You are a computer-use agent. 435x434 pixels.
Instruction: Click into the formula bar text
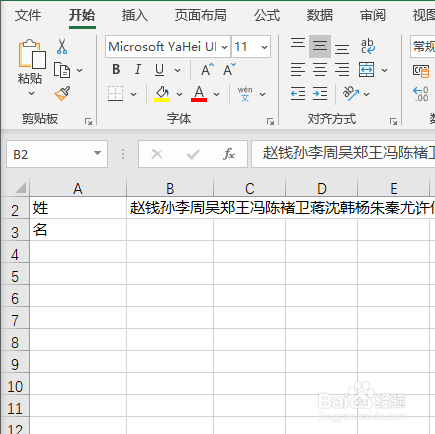pyautogui.click(x=343, y=154)
